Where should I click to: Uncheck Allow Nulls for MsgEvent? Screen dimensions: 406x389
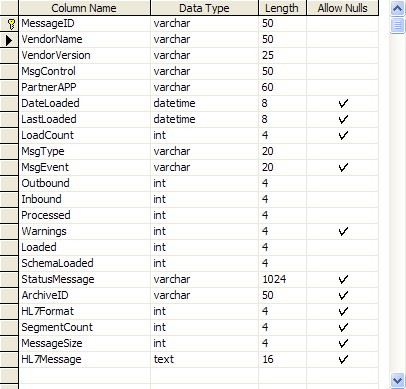click(x=343, y=167)
